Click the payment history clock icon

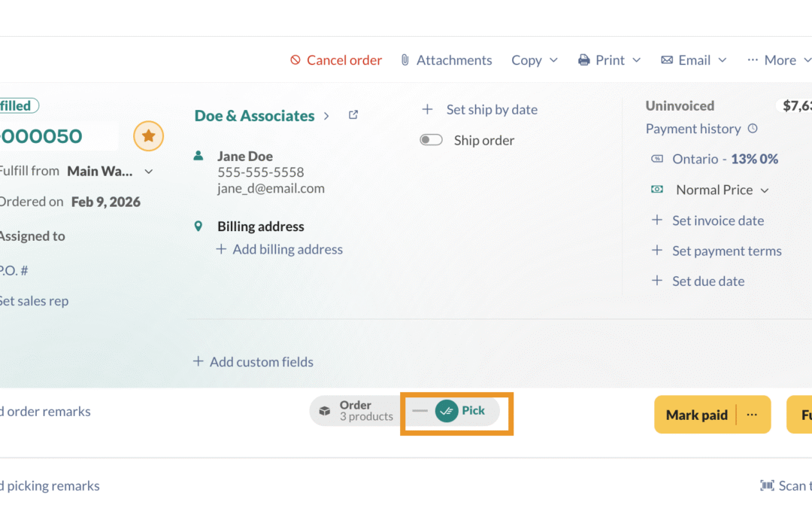point(752,129)
